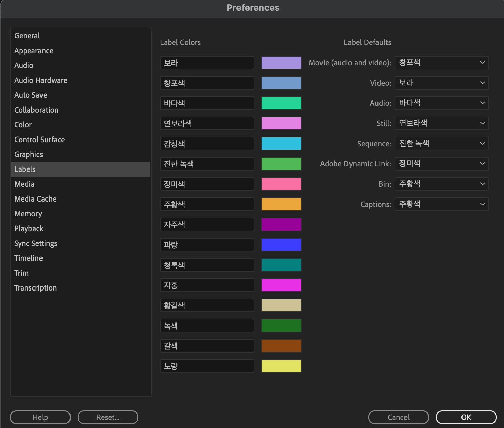
Task: Open the 진한 녹색 color swatch
Action: (281, 164)
